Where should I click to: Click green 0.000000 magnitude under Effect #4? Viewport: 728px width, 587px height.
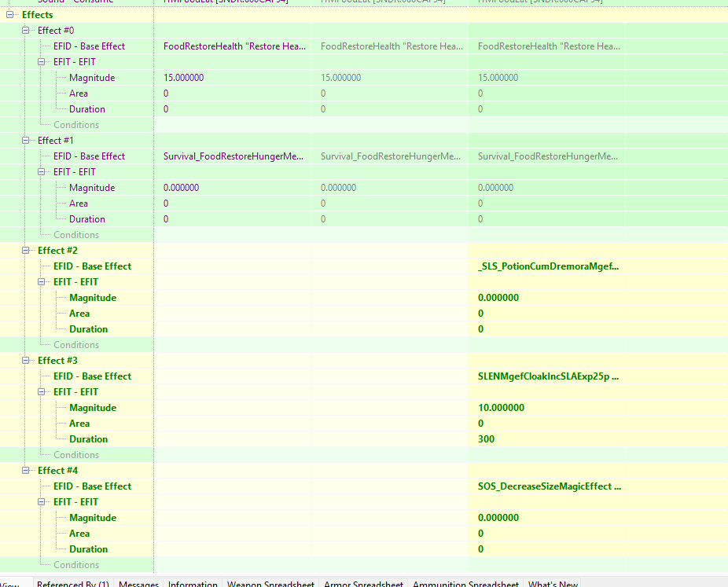[x=498, y=518]
